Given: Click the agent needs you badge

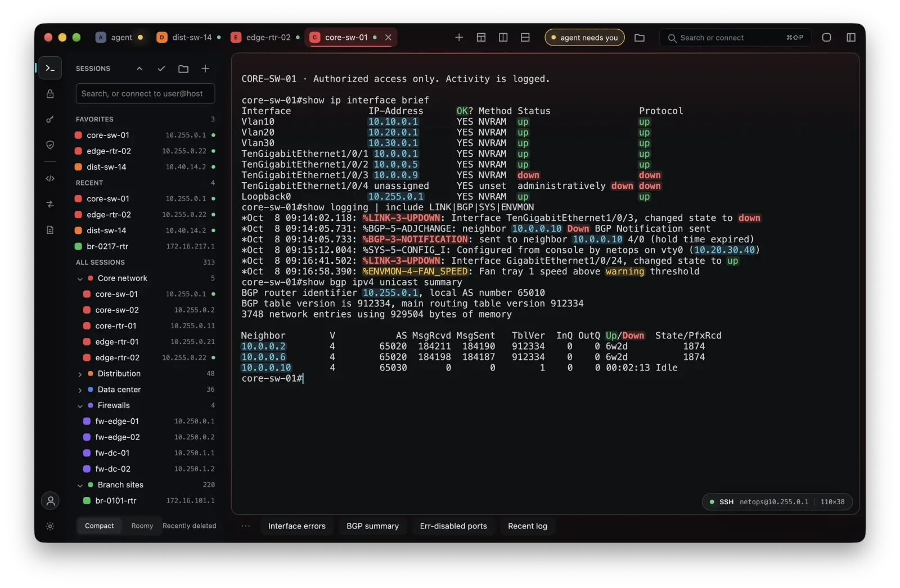Looking at the screenshot, I should [584, 38].
